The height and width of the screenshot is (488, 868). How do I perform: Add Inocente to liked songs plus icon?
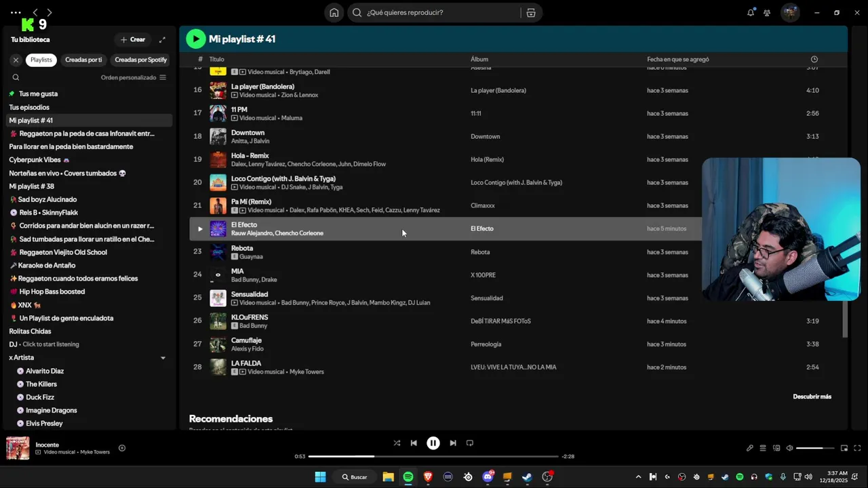click(122, 448)
